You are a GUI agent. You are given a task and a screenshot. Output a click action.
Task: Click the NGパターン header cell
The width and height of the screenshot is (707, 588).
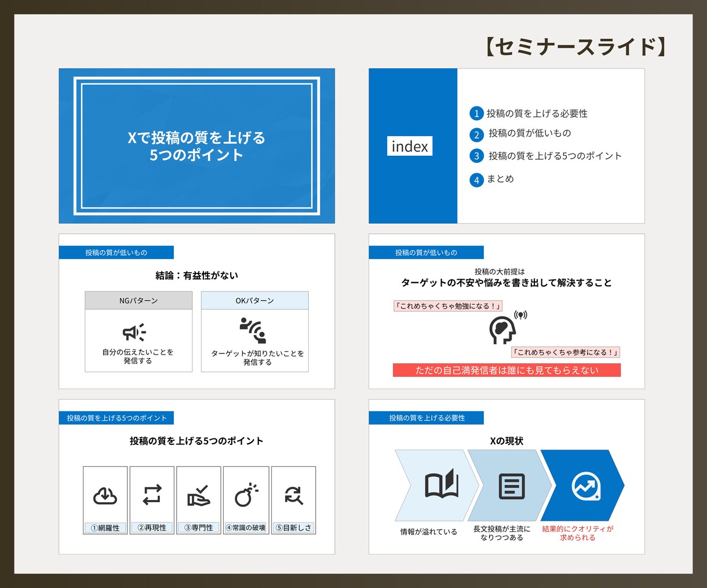coord(139,301)
